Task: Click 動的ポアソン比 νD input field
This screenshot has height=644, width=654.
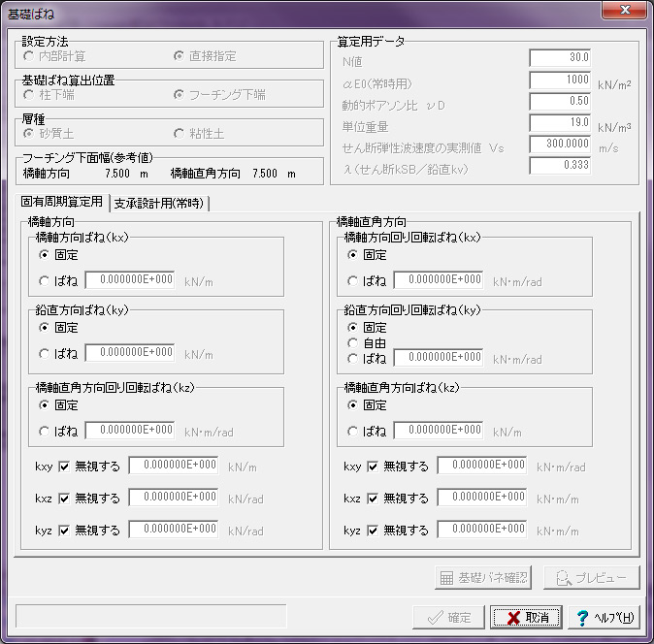Action: click(560, 101)
